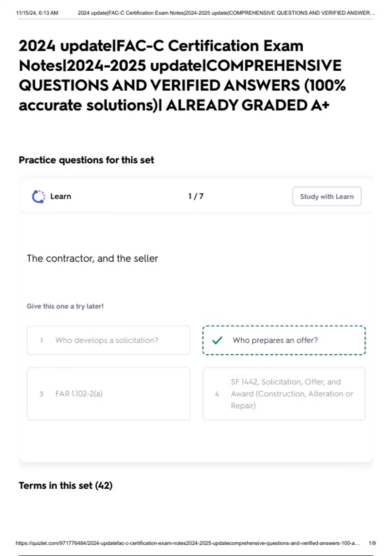Click the 1/7 progress indicator
Screen dimensions: 392x556
[195, 196]
